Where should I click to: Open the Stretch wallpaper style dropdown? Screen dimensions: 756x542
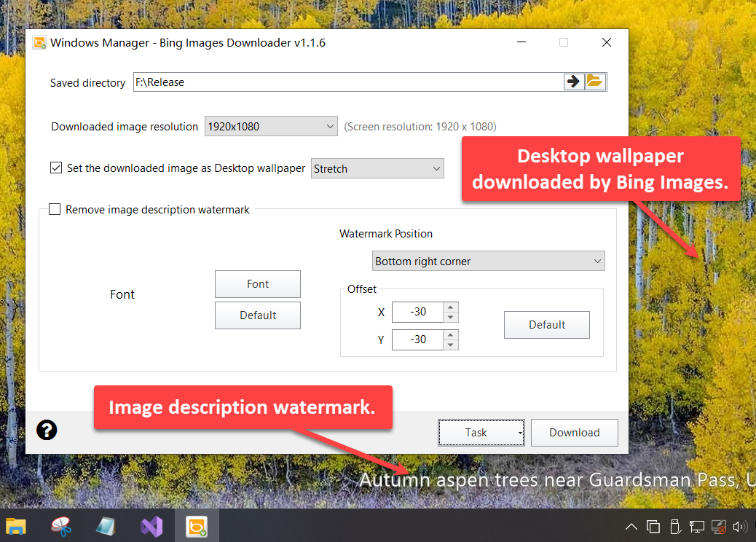pyautogui.click(x=377, y=168)
